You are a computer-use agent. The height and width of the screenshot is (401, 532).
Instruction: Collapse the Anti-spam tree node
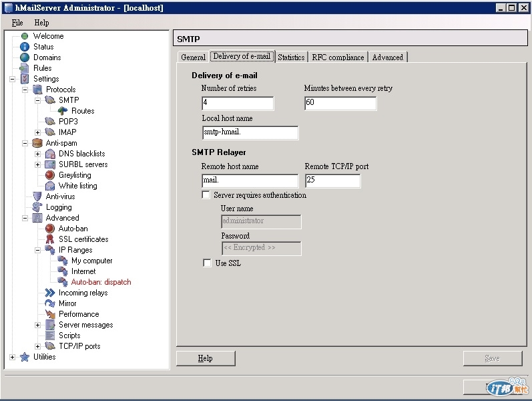[25, 144]
